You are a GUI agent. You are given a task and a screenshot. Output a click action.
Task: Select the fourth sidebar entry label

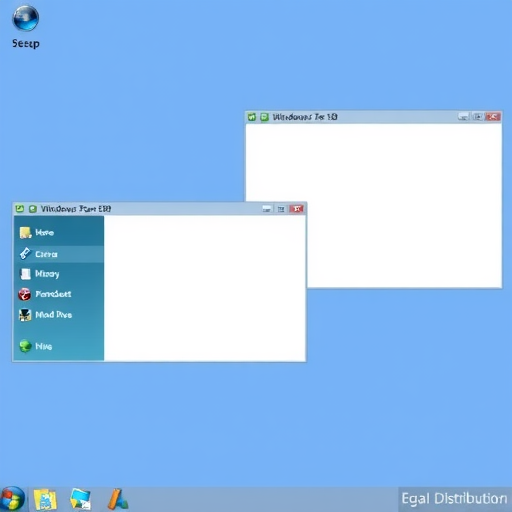coord(53,294)
